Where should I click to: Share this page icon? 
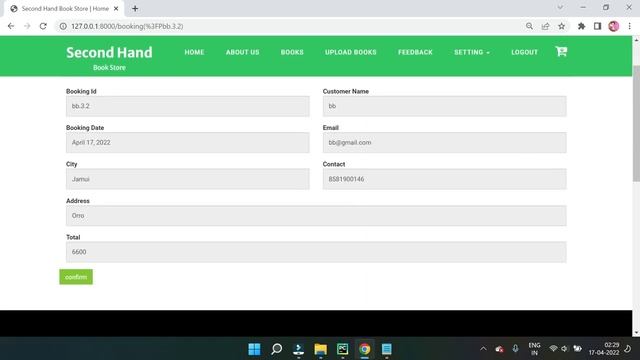[x=545, y=26]
